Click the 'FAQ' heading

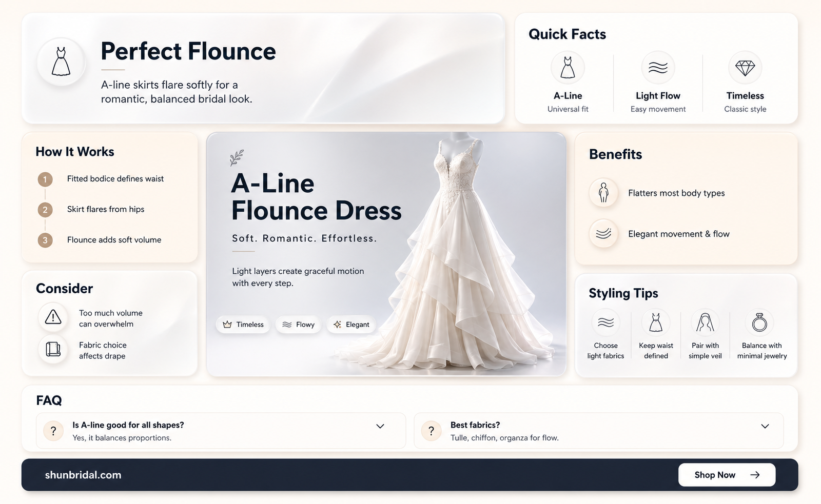coord(49,400)
